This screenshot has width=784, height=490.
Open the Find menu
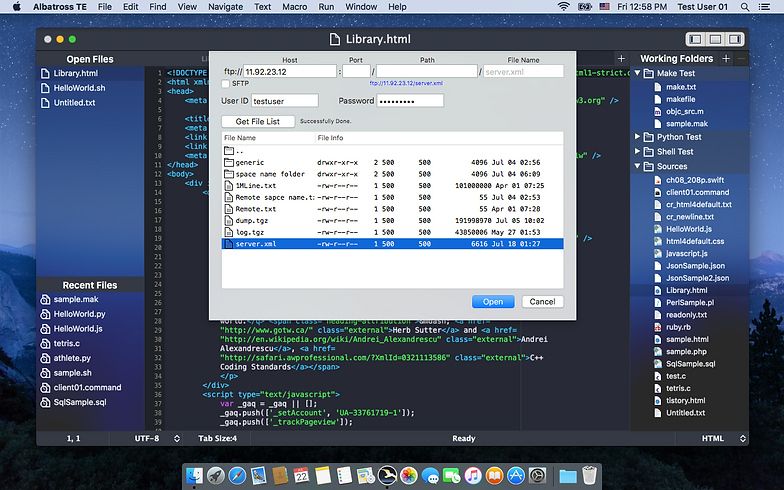(158, 7)
